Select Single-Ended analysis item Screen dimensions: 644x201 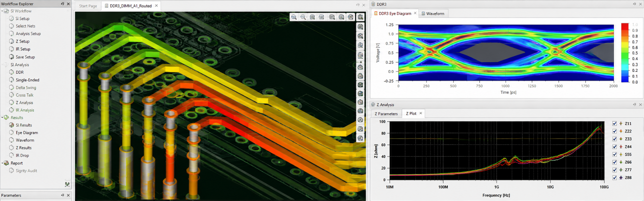pos(28,80)
